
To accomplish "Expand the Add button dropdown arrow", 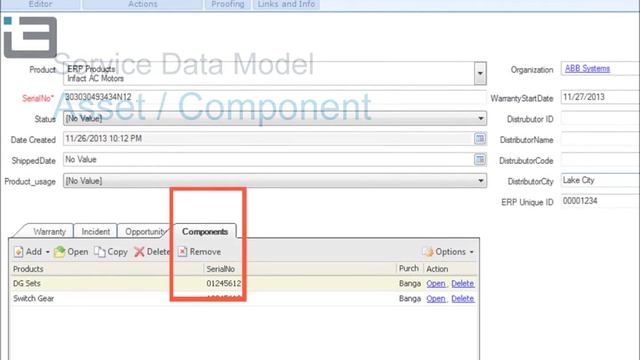I will pos(47,252).
